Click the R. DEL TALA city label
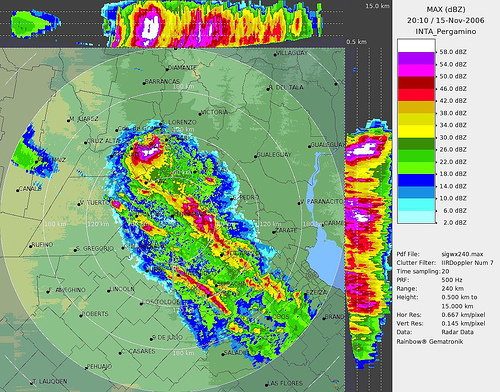This screenshot has width=500, height=392. tap(286, 87)
